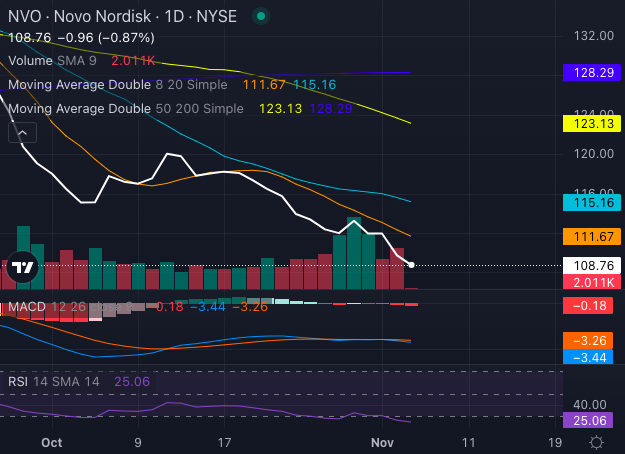Screen dimensions: 625x454
Task: Open chart settings gear icon
Action: 596,441
